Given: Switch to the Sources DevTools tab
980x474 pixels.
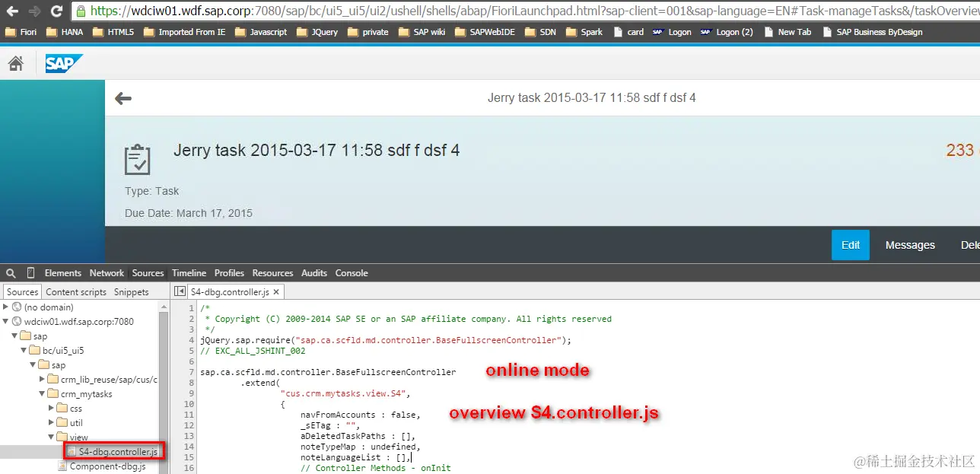Looking at the screenshot, I should (x=148, y=273).
